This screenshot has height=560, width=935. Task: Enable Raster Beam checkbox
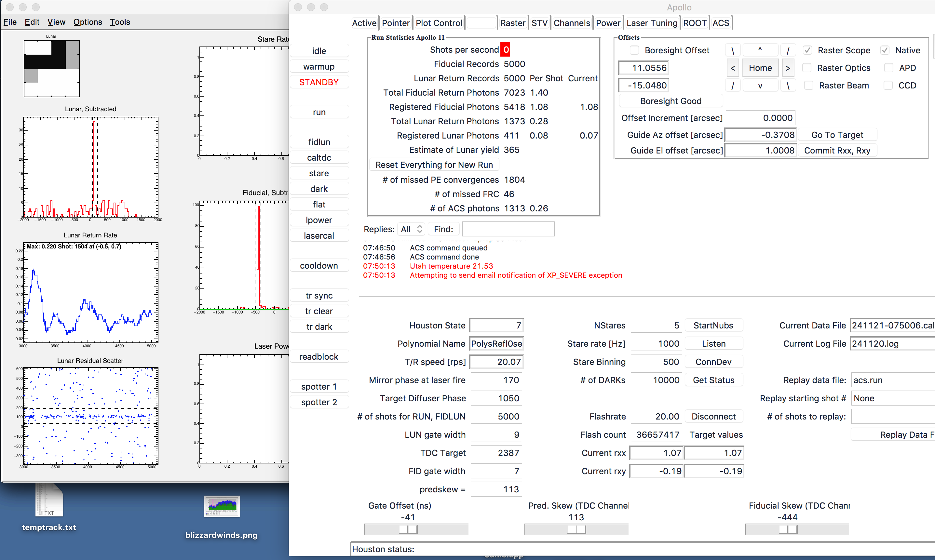pos(808,86)
